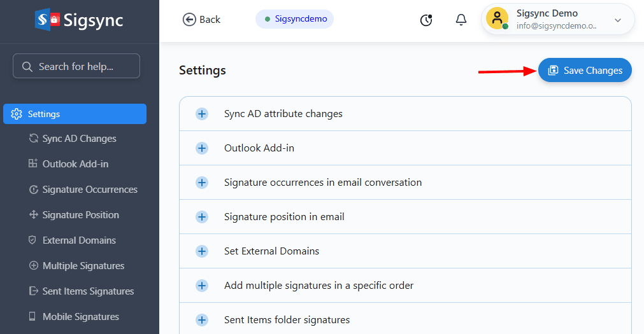The width and height of the screenshot is (644, 334).
Task: Click the Outlook Add-in sidebar icon
Action: coord(33,164)
